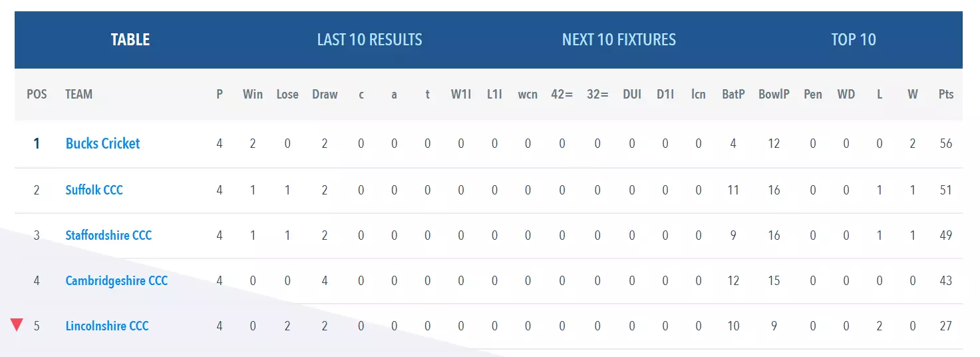Click the Win column header
The image size is (980, 357).
click(x=253, y=94)
